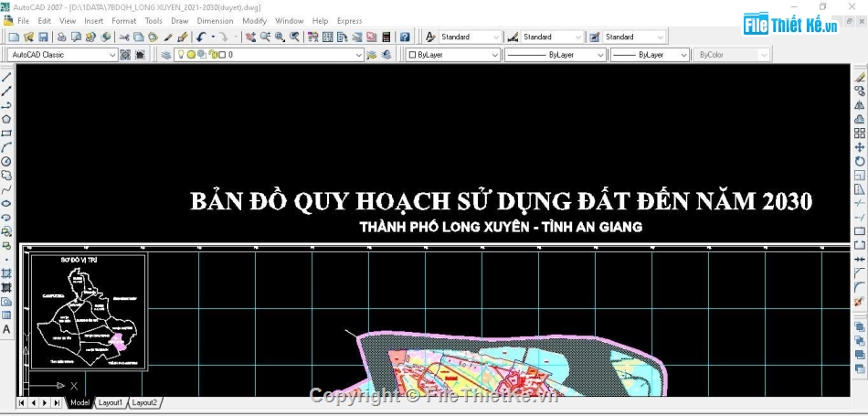This screenshot has width=868, height=416.
Task: Expand the AutoCAD Classic workspace dropdown
Action: tap(112, 55)
